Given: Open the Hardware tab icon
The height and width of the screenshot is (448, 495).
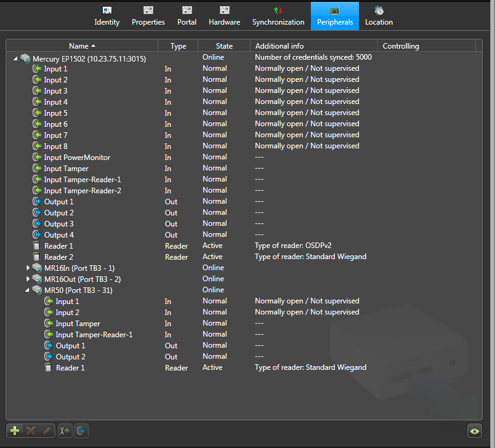Looking at the screenshot, I should [224, 11].
